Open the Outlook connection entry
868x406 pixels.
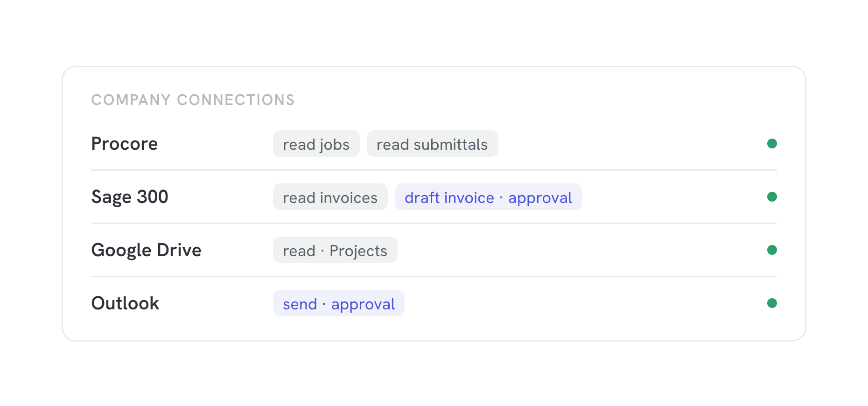126,303
